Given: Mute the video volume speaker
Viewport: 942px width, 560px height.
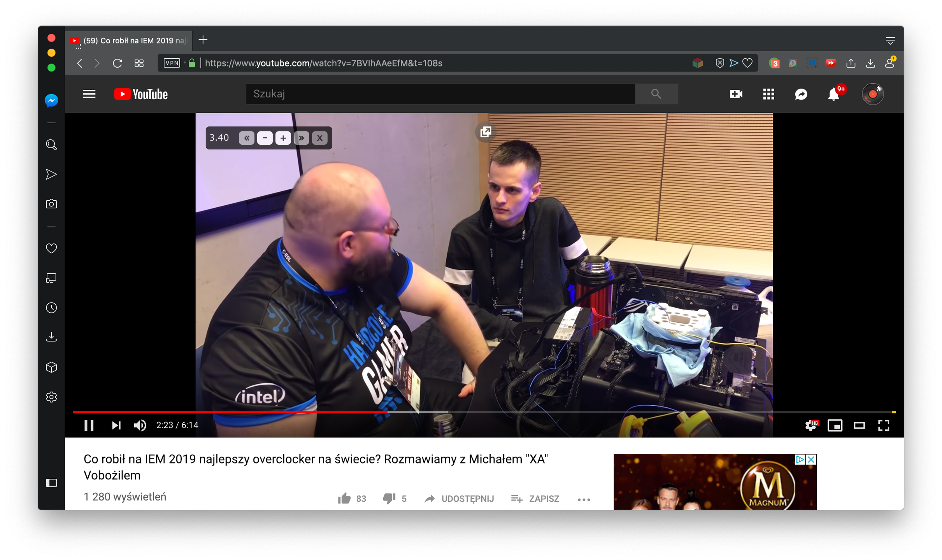Looking at the screenshot, I should pos(140,425).
